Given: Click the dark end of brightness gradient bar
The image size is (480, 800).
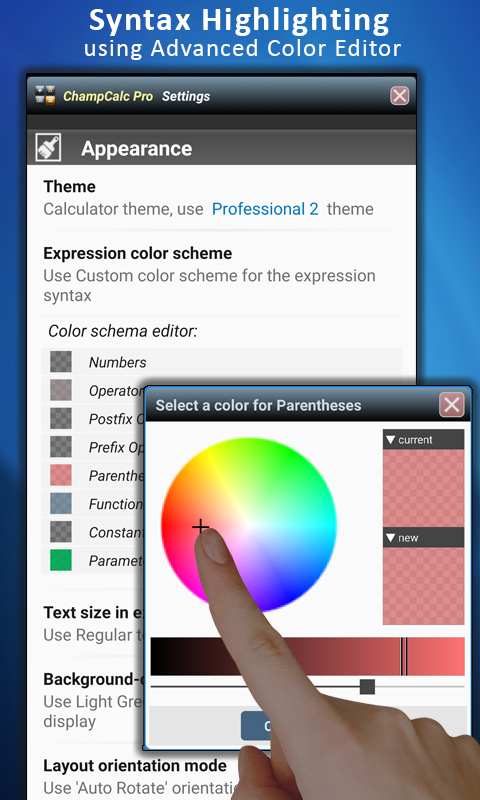Looking at the screenshot, I should 163,656.
